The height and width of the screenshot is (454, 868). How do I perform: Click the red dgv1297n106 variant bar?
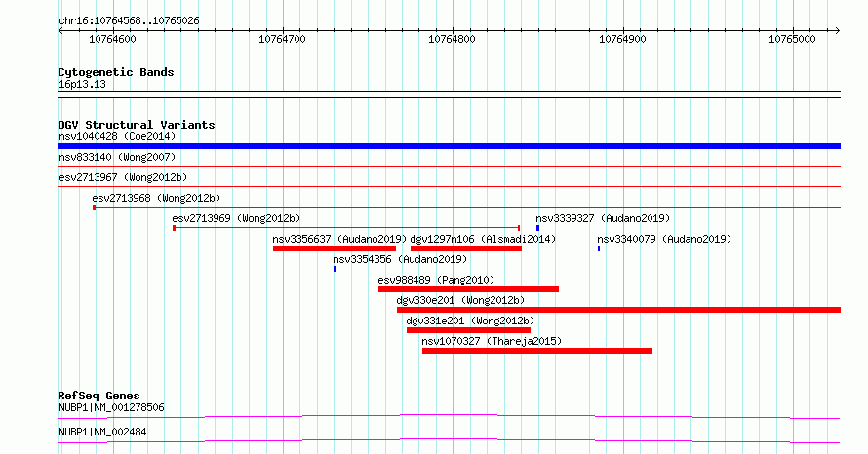pyautogui.click(x=466, y=248)
